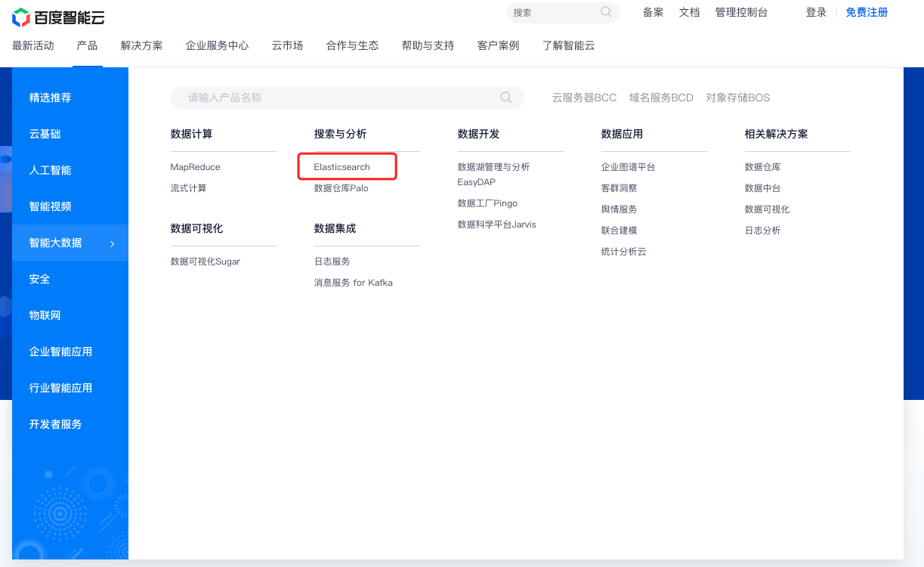This screenshot has height=567, width=924.
Task: Open 数据可视化Sugar product
Action: (x=205, y=262)
